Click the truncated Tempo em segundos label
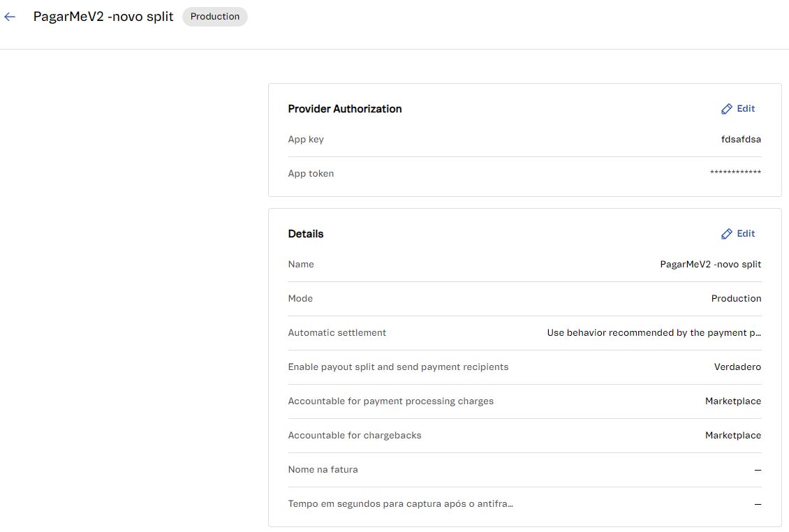 [x=401, y=504]
